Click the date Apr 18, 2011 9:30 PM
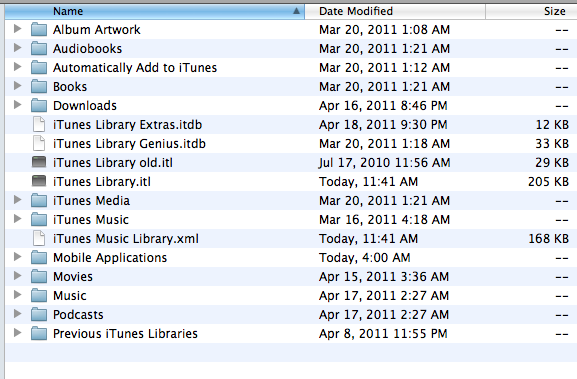 (x=383, y=125)
